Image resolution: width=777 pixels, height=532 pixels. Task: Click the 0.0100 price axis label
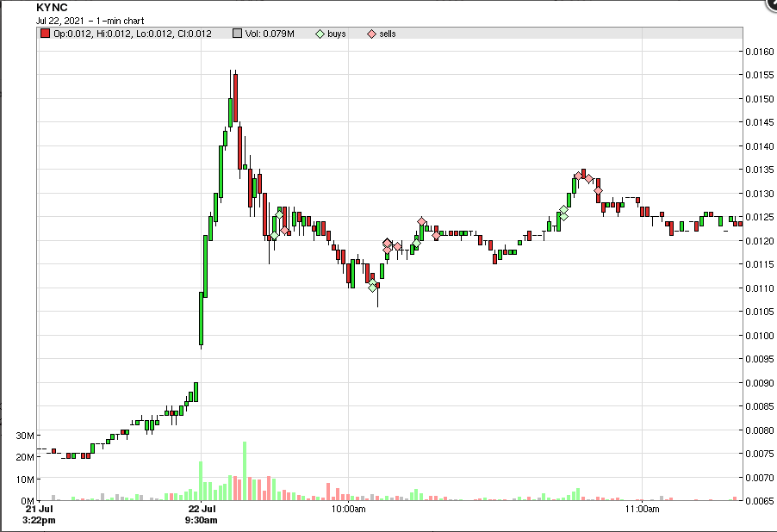tap(760, 336)
